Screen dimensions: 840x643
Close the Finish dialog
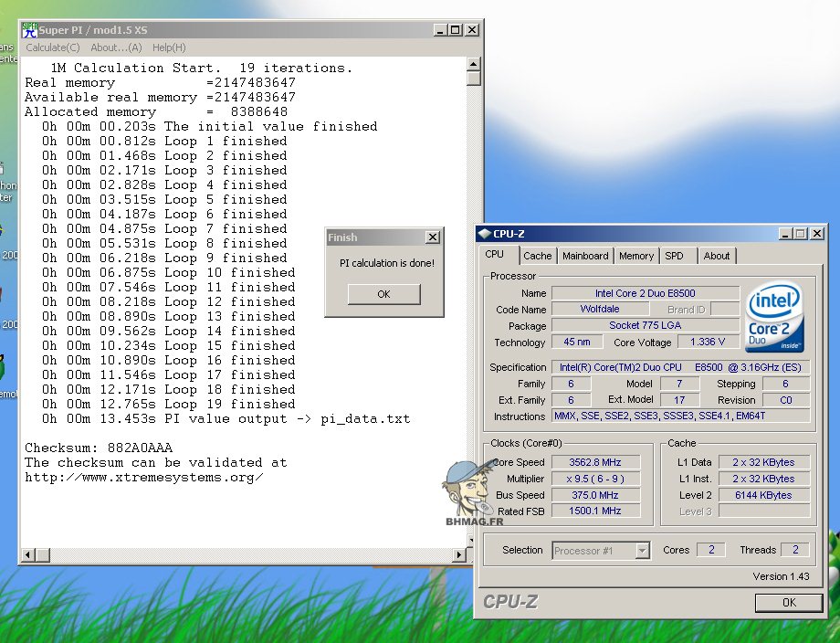pos(432,237)
